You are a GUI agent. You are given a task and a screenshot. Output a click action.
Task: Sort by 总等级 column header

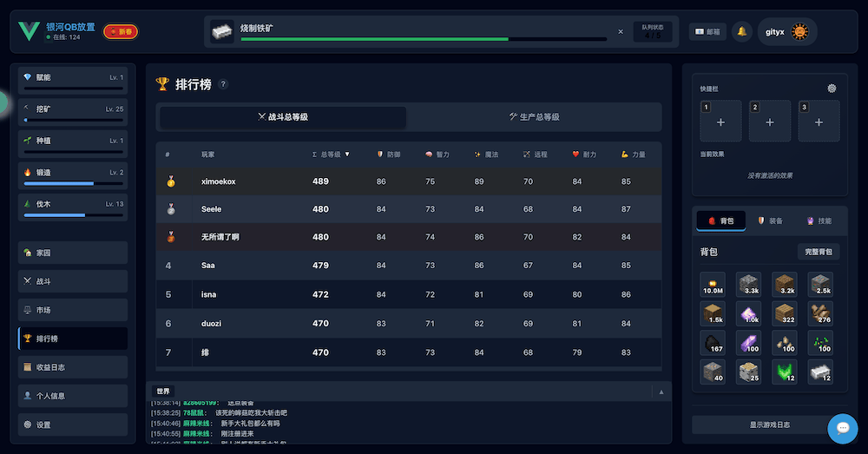point(331,155)
